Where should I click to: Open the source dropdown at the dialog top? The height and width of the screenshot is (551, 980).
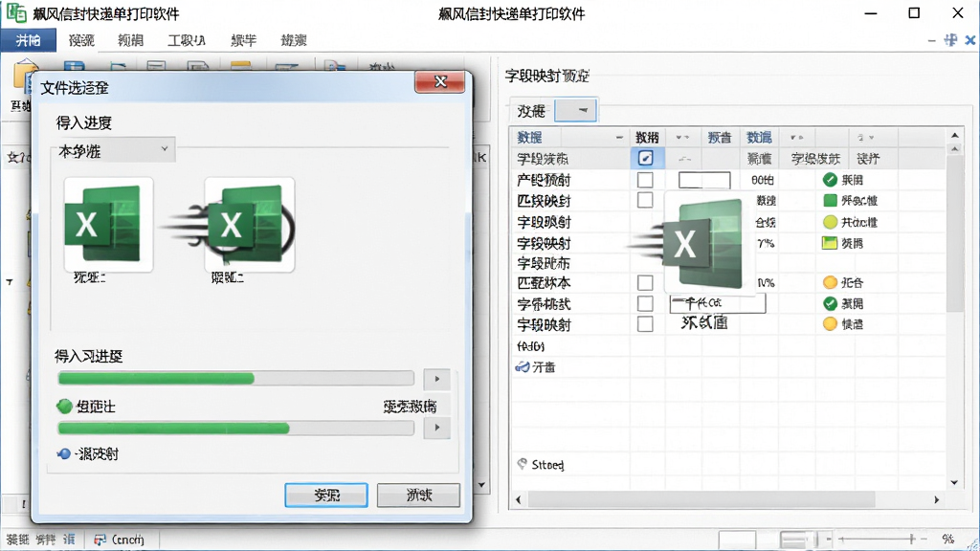coord(113,150)
